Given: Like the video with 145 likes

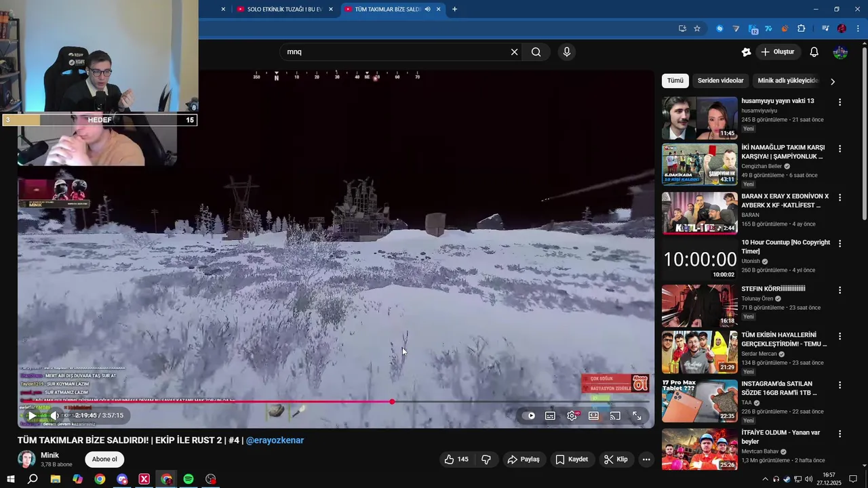Looking at the screenshot, I should point(456,460).
